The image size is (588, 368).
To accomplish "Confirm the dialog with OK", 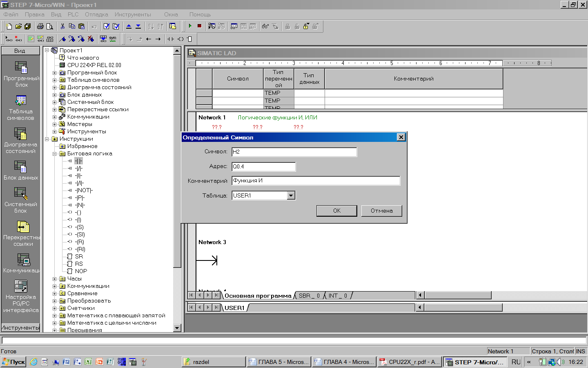I will 337,211.
